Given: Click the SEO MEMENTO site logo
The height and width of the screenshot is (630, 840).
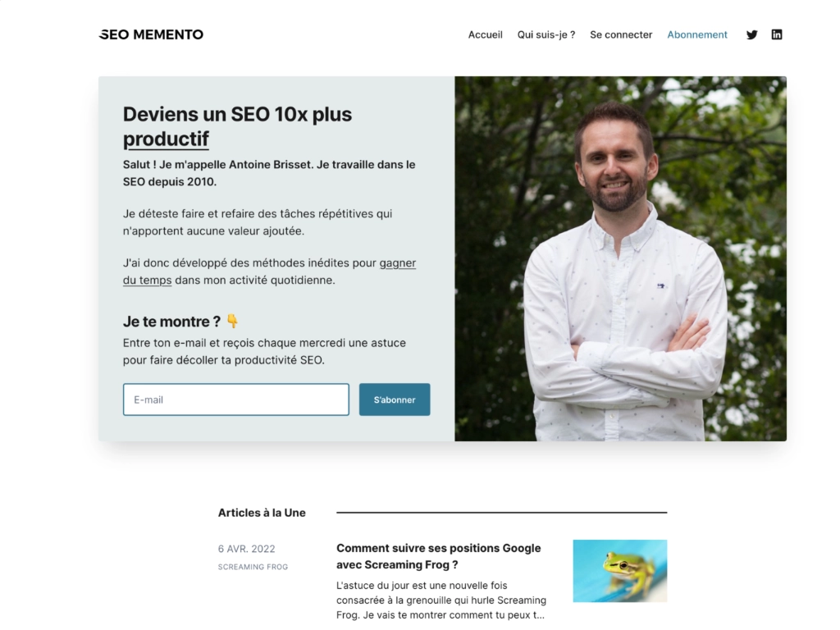Looking at the screenshot, I should pos(151,34).
